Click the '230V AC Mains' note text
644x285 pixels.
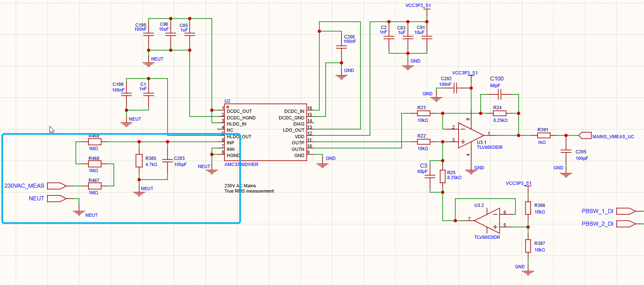click(240, 186)
